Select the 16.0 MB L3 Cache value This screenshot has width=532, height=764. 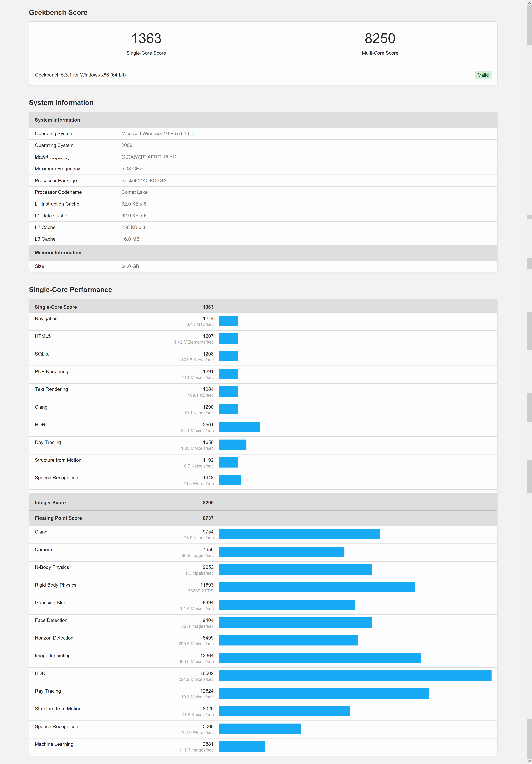click(x=130, y=239)
